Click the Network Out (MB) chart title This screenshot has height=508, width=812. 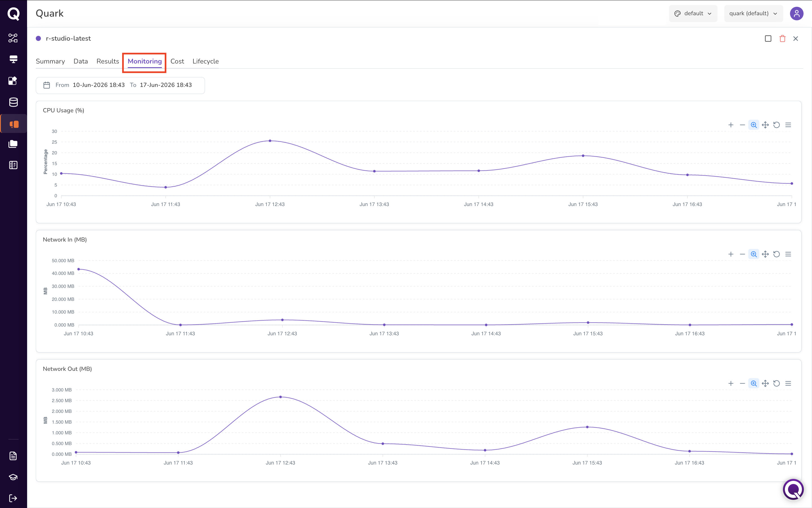(x=67, y=369)
